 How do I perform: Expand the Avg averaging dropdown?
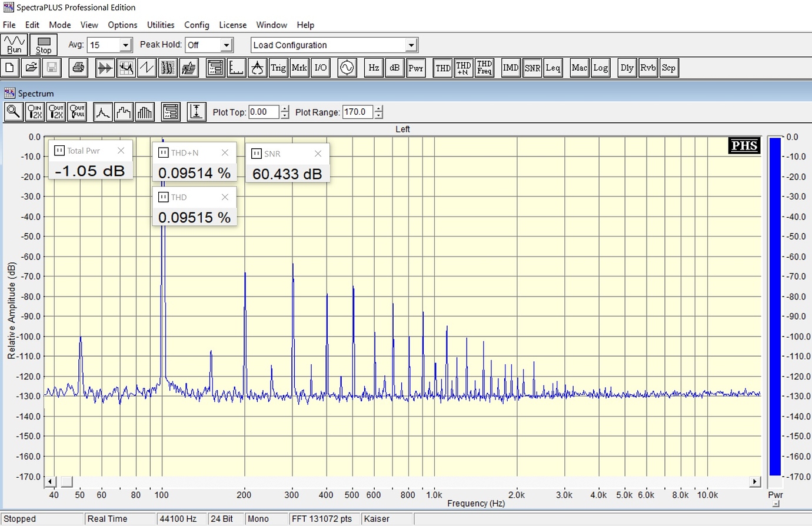(x=125, y=45)
